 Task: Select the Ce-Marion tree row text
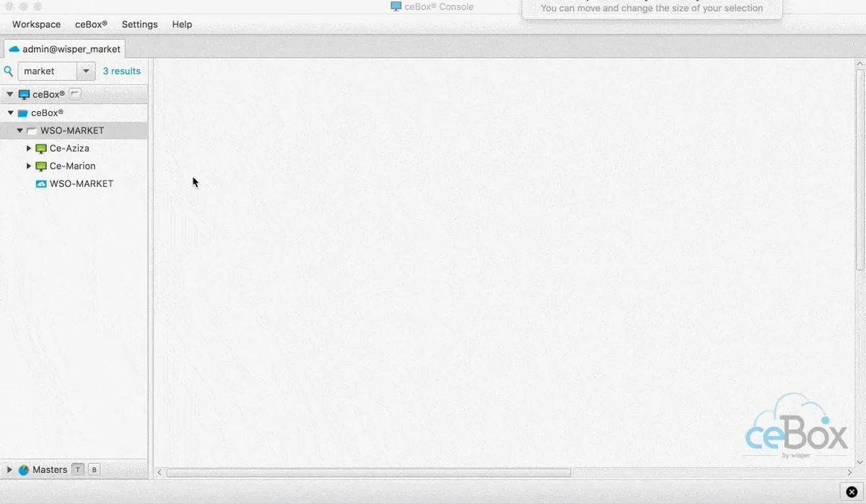(x=72, y=166)
